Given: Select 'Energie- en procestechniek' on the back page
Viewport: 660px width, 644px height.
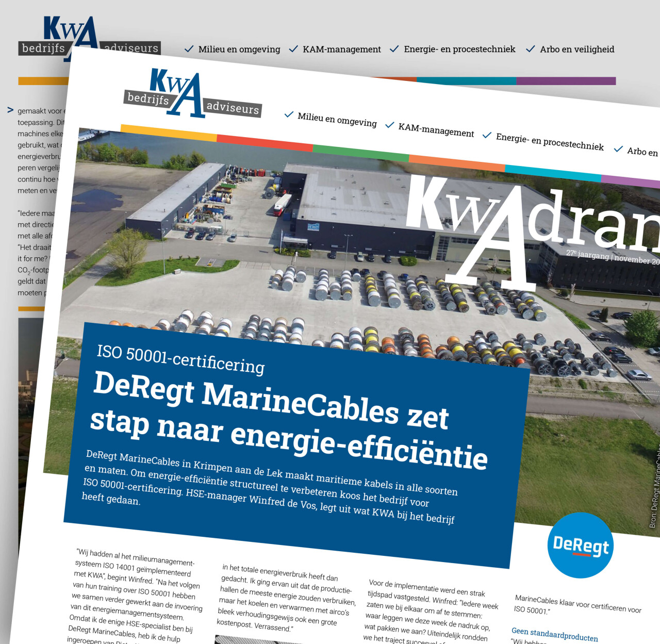Looking at the screenshot, I should 459,49.
